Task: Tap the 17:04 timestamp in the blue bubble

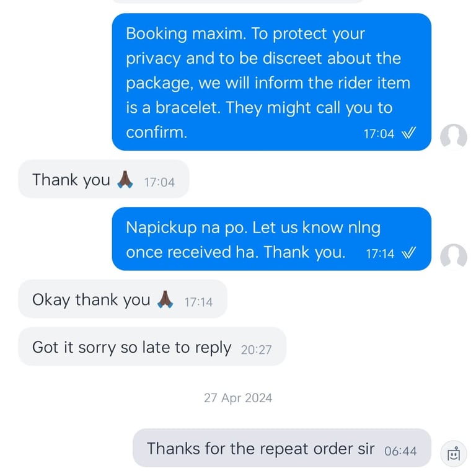Action: tap(379, 134)
